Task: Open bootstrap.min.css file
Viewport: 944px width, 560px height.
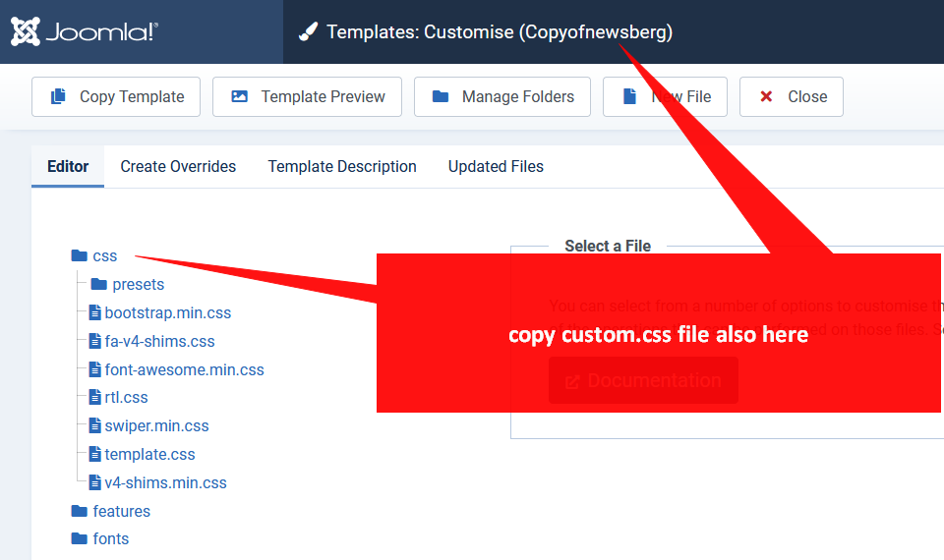Action: (167, 312)
